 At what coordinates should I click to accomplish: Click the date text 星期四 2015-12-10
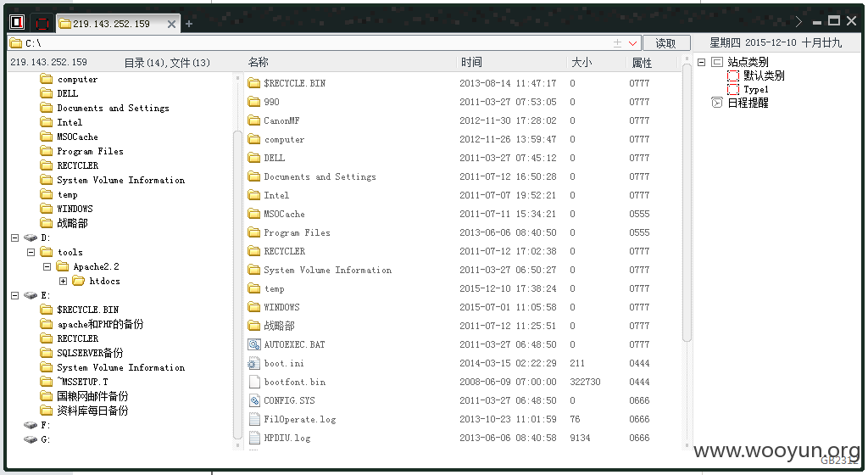753,42
